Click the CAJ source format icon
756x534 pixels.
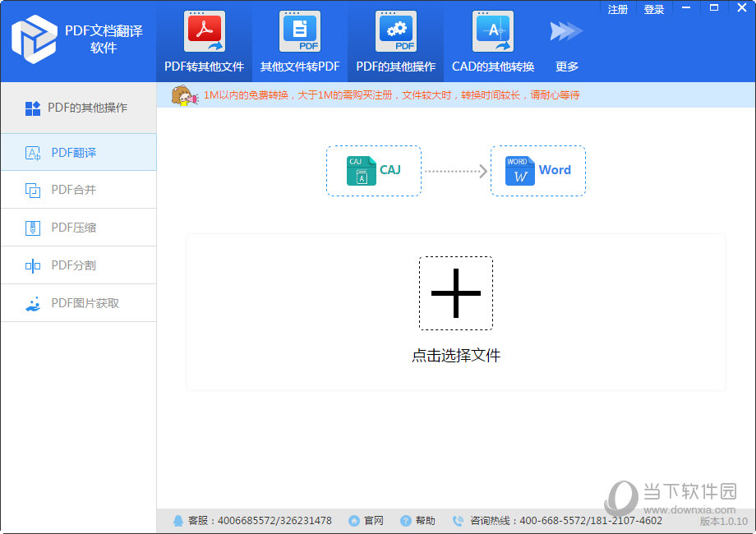coord(361,171)
